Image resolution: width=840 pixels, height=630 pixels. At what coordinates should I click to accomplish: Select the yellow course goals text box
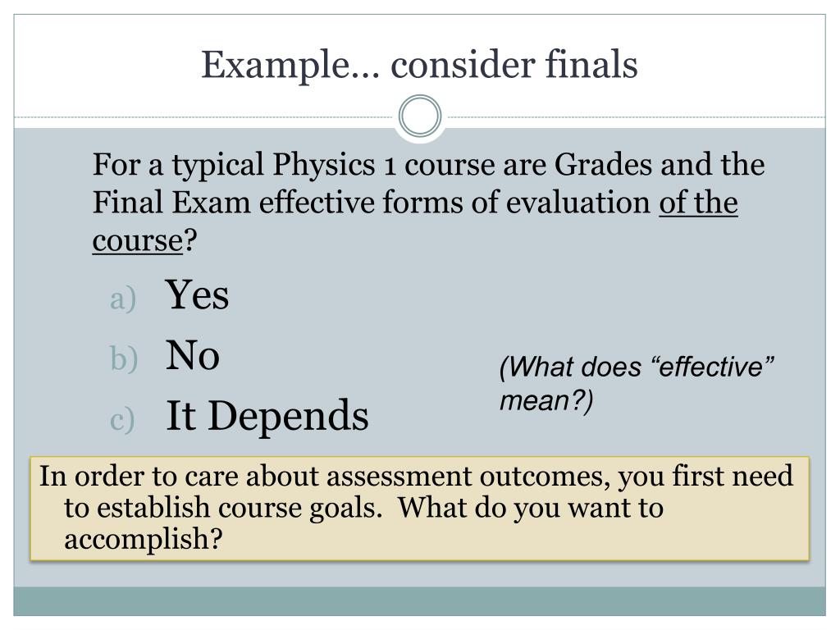419,508
